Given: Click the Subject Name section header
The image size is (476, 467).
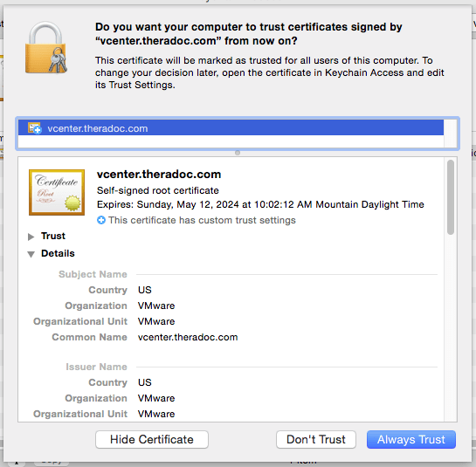Looking at the screenshot, I should click(x=93, y=274).
